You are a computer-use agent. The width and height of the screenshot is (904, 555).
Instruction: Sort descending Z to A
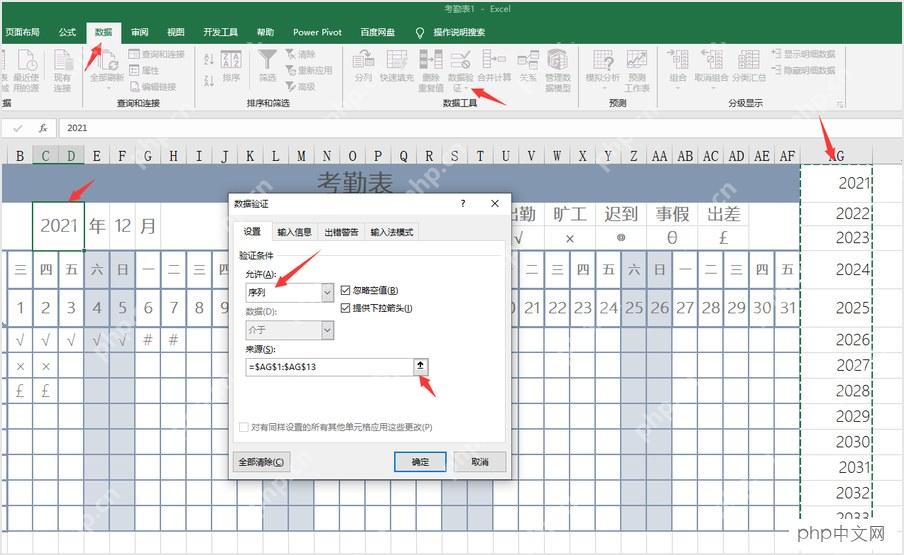pos(209,81)
